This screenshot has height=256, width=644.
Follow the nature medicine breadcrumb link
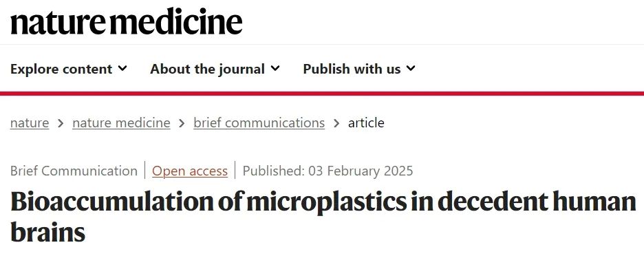pos(121,123)
